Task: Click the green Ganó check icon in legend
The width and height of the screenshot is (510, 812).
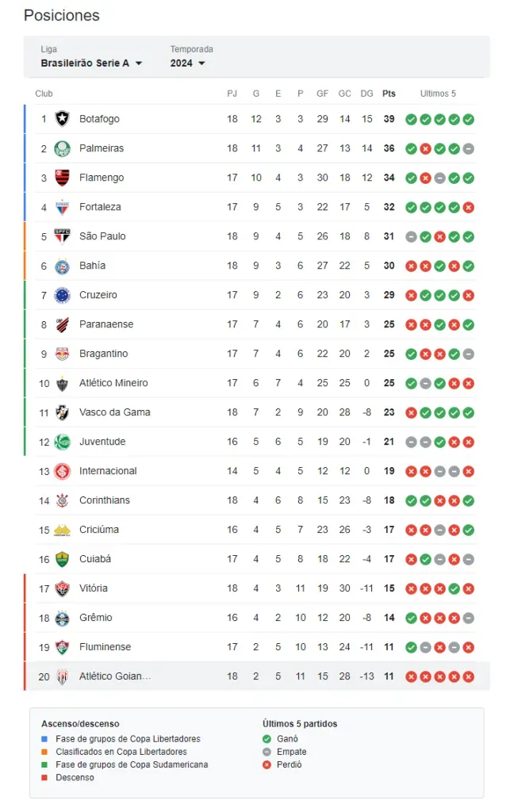Action: [268, 738]
